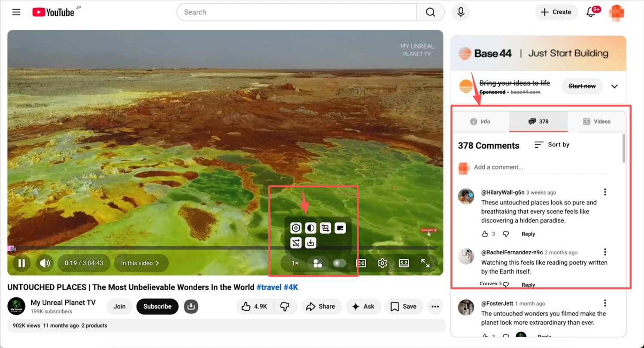This screenshot has height=348, width=644.
Task: Switch to the Info tab
Action: 480,122
